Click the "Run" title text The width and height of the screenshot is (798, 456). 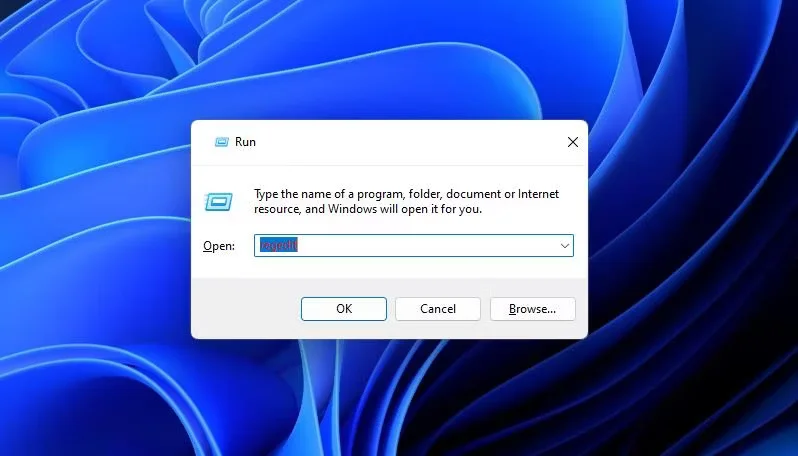pos(245,142)
